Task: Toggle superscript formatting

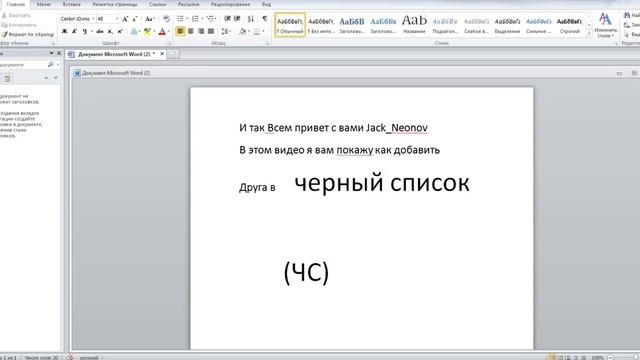Action: coord(120,31)
